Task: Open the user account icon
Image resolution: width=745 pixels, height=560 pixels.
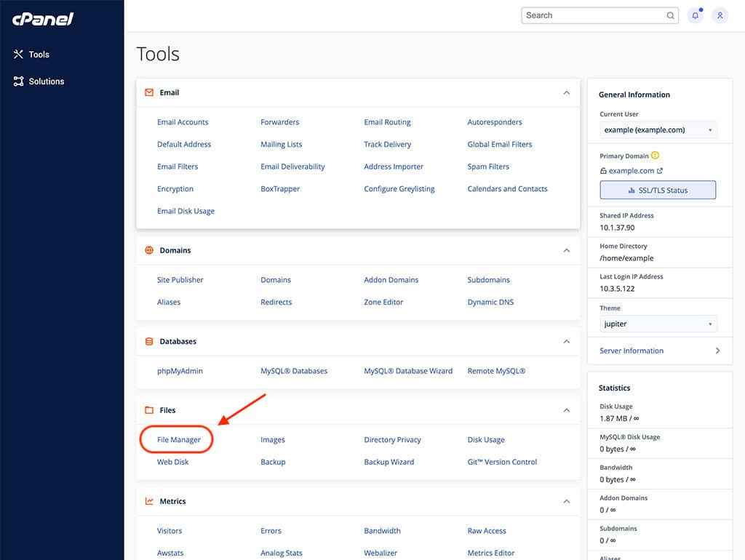Action: point(720,15)
